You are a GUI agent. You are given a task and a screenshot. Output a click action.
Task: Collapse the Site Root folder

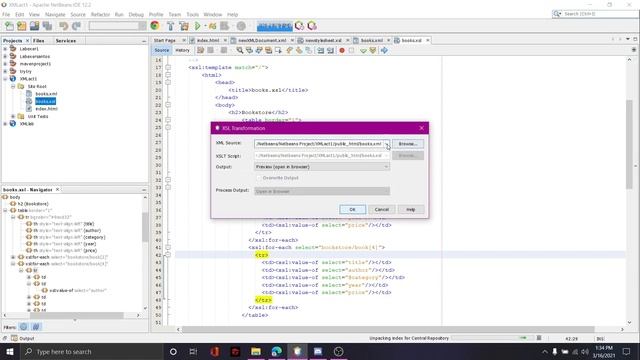point(13,87)
